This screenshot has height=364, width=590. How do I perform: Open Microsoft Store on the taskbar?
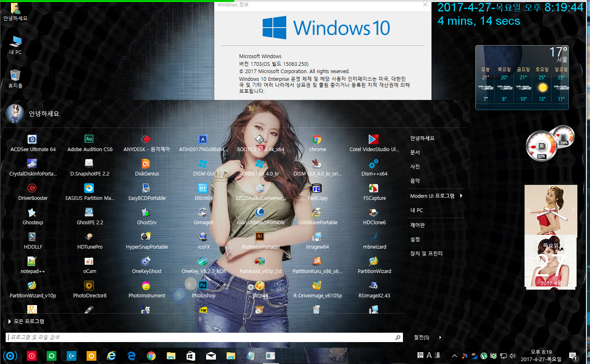click(191, 356)
